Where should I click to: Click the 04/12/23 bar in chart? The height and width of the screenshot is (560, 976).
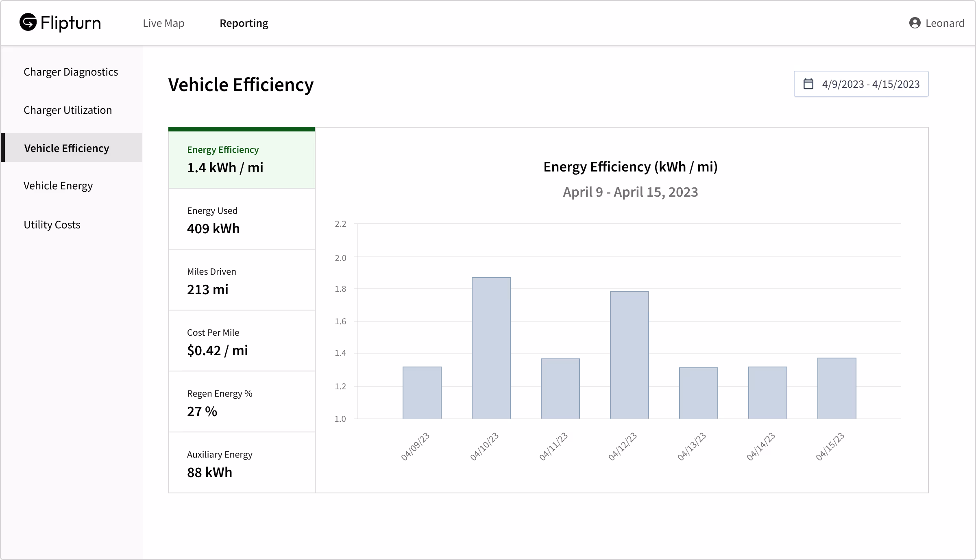(x=629, y=355)
